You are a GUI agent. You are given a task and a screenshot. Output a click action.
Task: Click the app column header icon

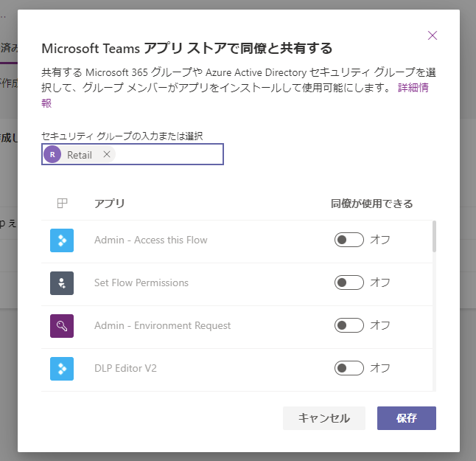62,203
